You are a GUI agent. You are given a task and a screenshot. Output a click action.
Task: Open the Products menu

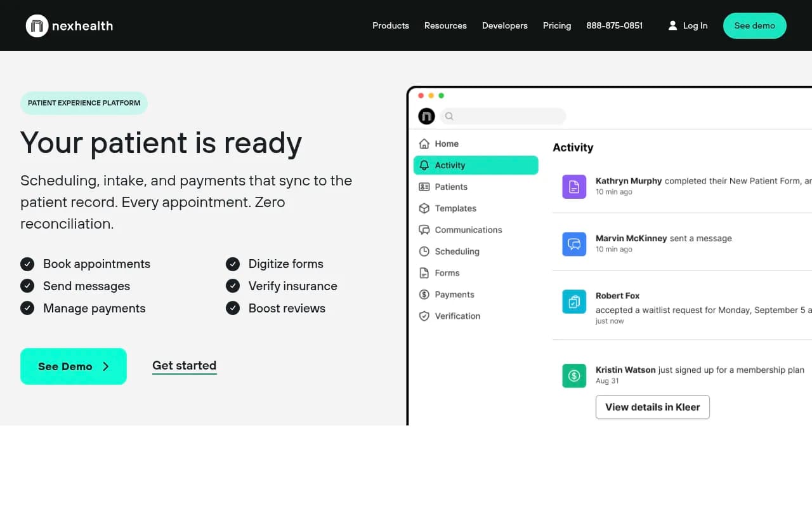click(x=391, y=25)
